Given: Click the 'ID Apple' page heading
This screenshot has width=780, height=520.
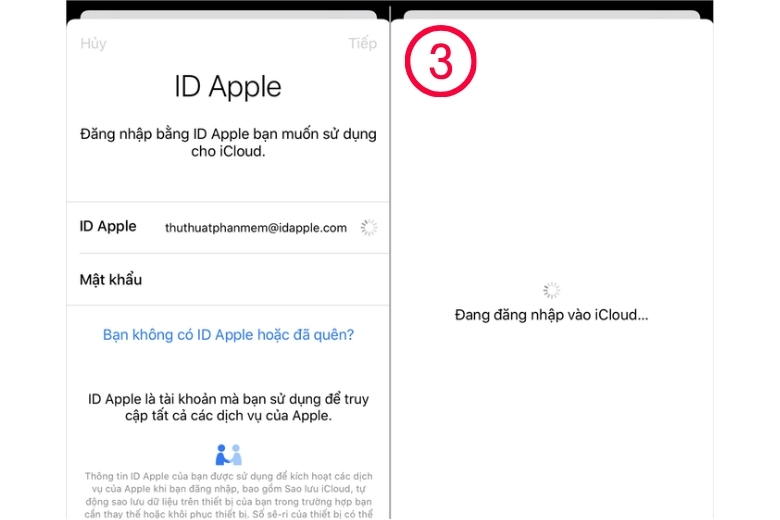Looking at the screenshot, I should [x=228, y=87].
